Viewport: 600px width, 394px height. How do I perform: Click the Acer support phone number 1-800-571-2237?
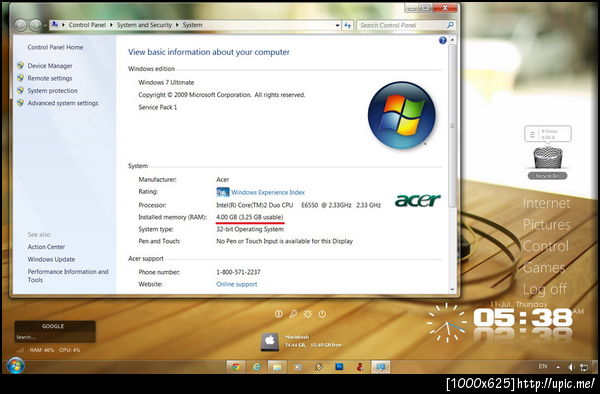(x=238, y=272)
